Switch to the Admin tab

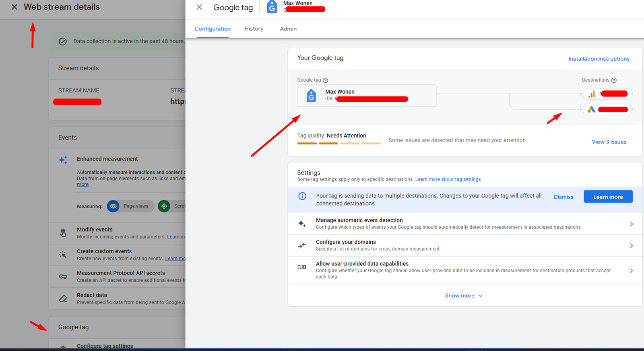[288, 29]
